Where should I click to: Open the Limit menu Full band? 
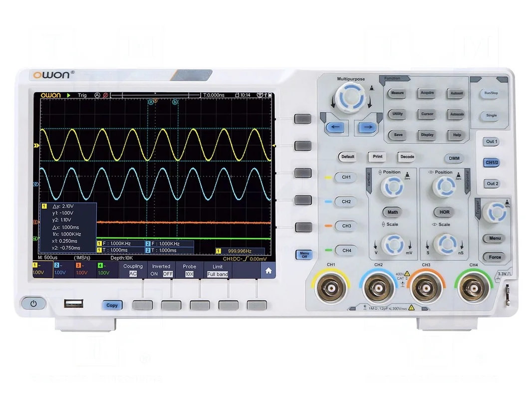click(x=218, y=270)
